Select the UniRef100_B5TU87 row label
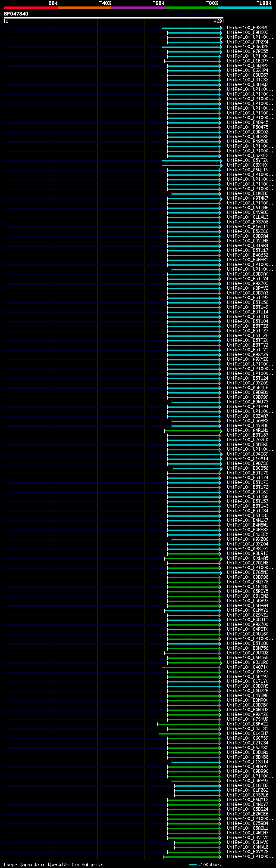The width and height of the screenshot is (276, 868). coord(248,435)
